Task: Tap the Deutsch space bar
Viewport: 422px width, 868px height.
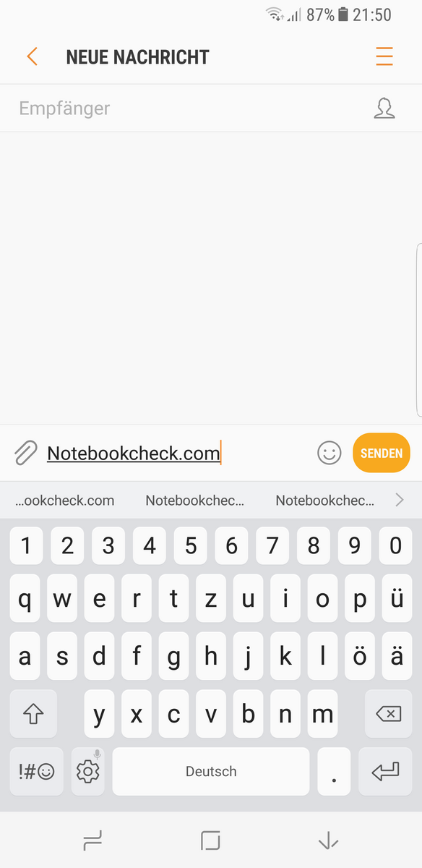Action: (211, 771)
